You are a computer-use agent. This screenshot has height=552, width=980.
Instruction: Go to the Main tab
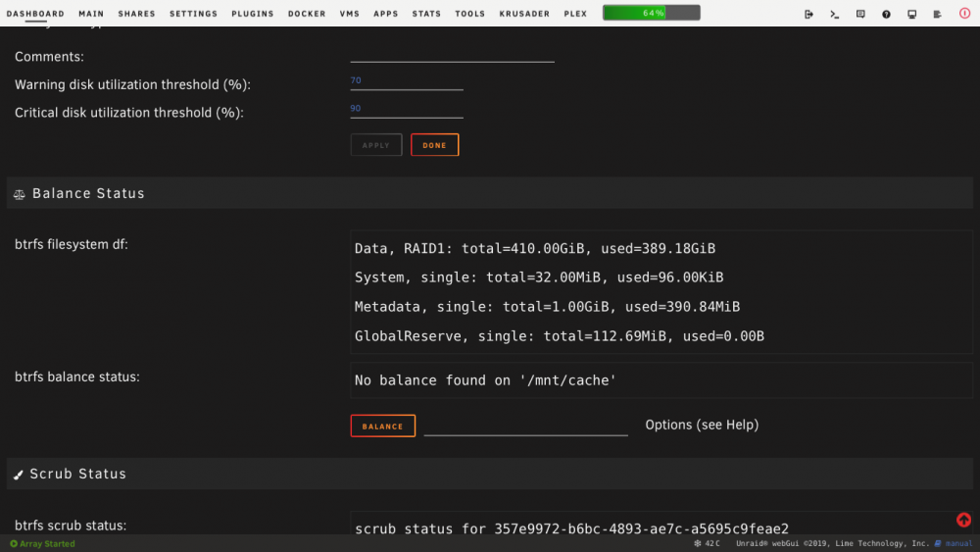point(91,14)
